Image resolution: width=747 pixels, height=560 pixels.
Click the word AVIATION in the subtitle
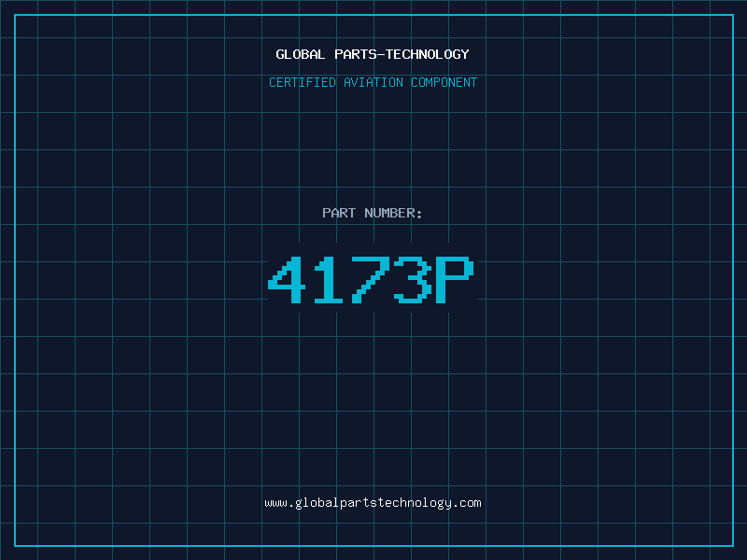373,82
